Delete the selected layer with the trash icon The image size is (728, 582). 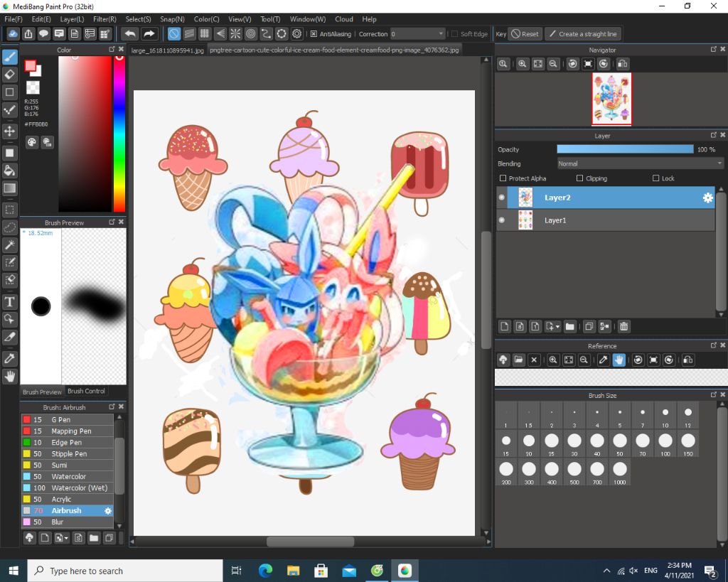tap(624, 327)
